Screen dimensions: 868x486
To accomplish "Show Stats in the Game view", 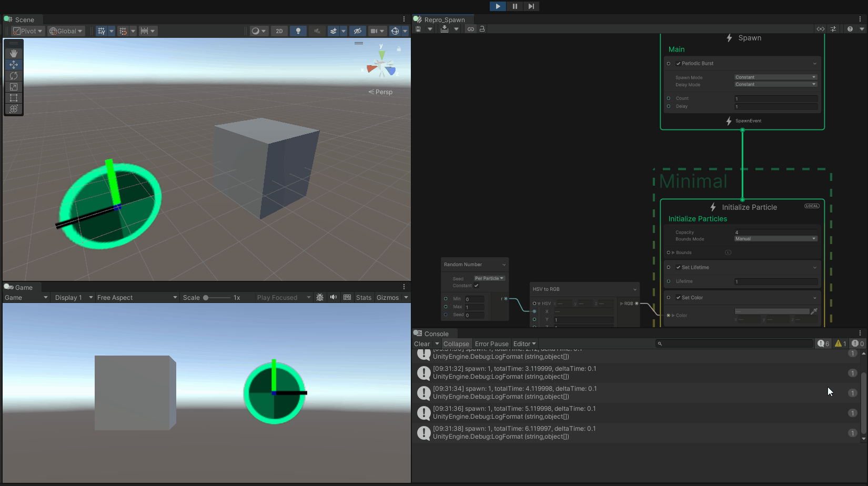I will (364, 297).
